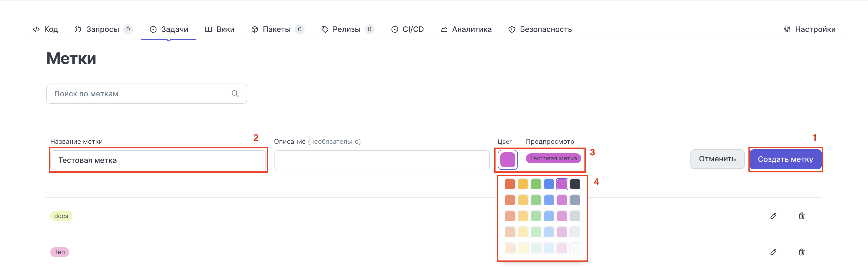868x267 pixels.
Task: Open the Код tab
Action: (45, 29)
